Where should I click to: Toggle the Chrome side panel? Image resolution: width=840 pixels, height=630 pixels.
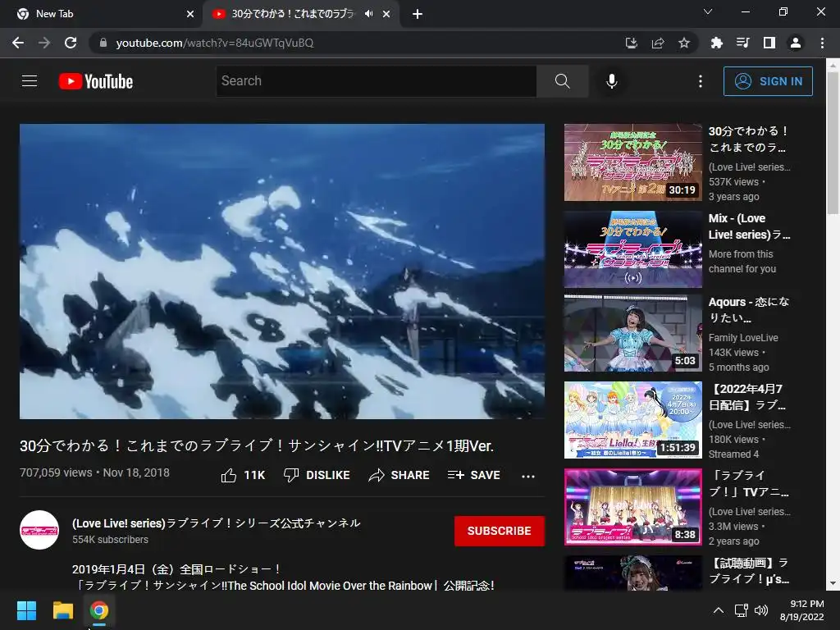click(x=769, y=43)
